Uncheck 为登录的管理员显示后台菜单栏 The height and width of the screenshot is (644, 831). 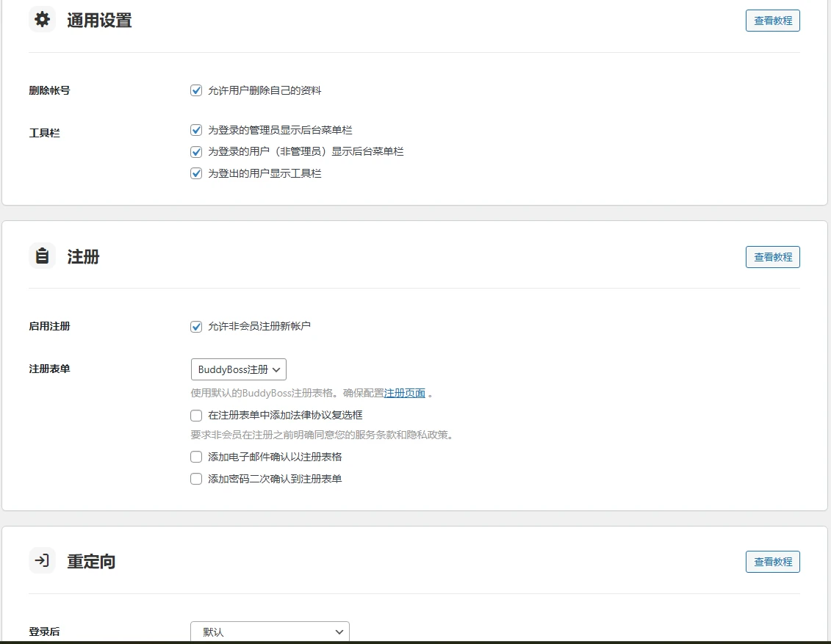196,129
